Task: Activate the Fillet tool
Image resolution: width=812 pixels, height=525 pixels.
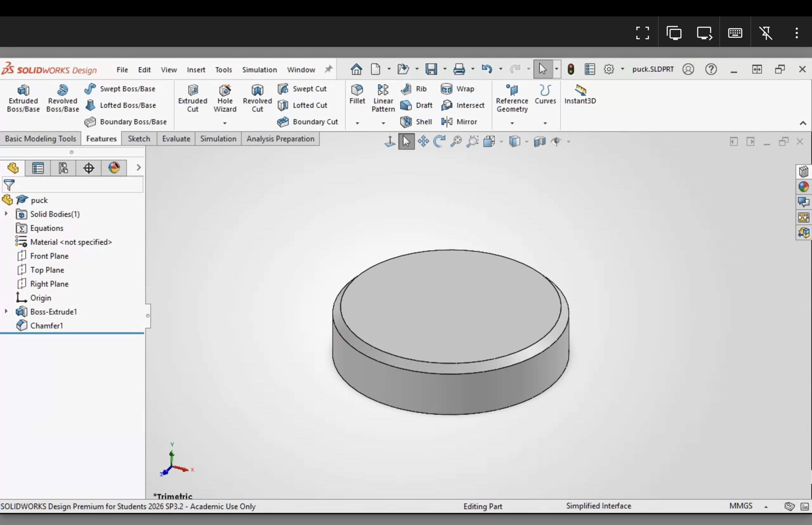Action: 357,94
